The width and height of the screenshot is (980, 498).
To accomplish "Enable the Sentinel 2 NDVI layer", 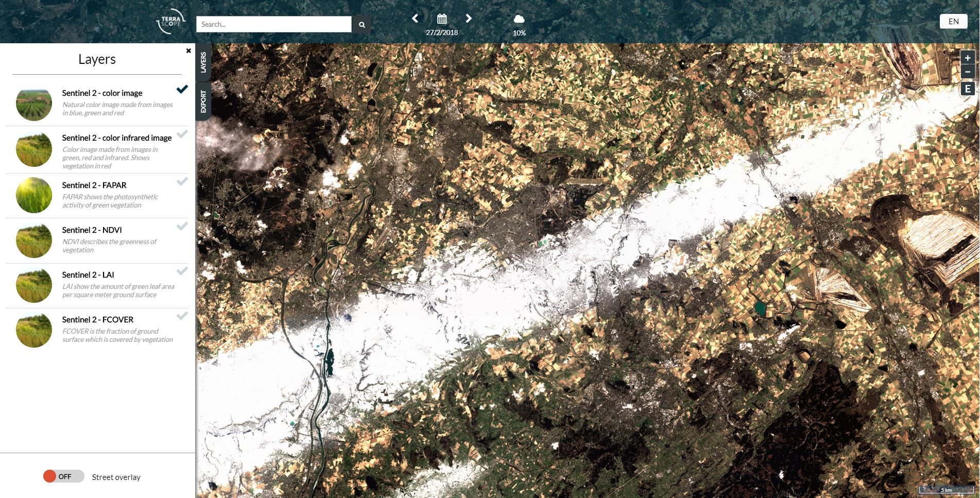I will pyautogui.click(x=182, y=226).
